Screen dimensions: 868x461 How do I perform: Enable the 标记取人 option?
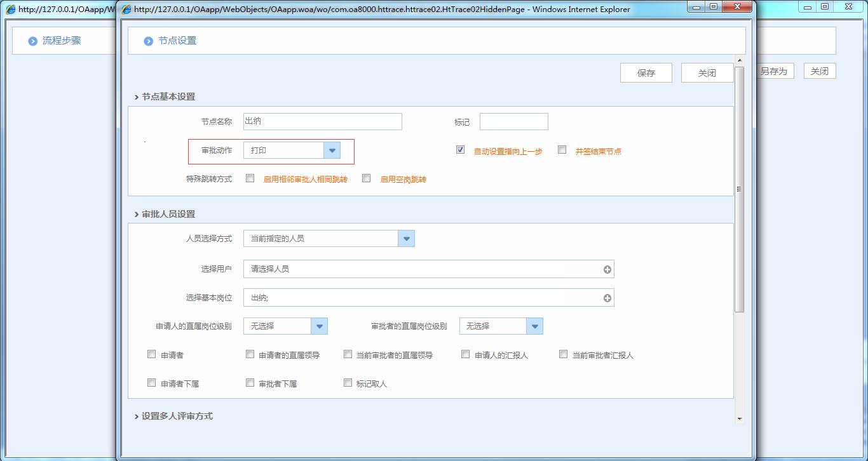348,382
